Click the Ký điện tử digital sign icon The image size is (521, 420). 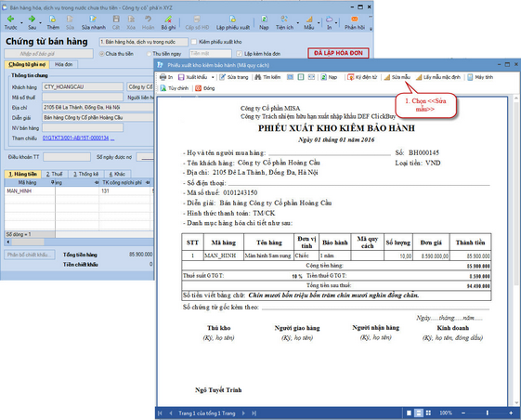click(x=350, y=77)
